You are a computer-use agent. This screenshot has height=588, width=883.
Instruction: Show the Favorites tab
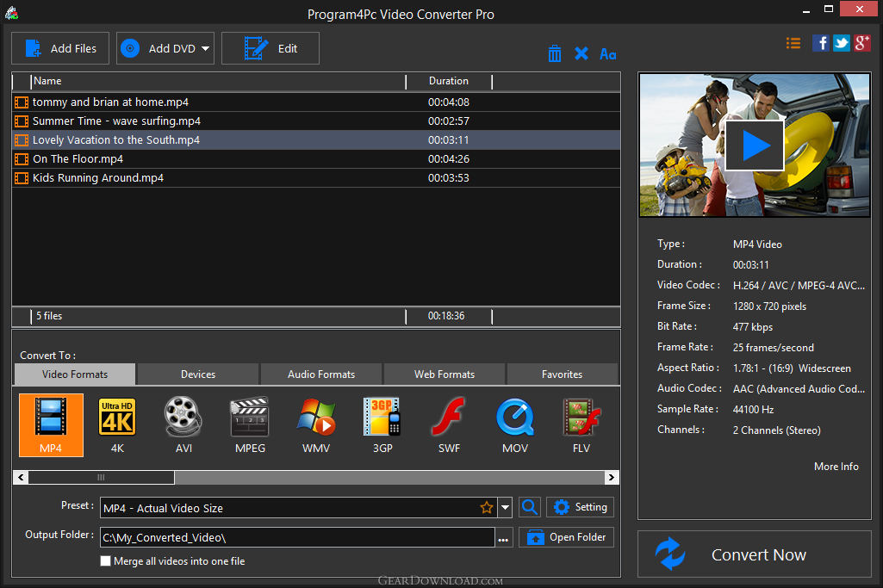[562, 374]
